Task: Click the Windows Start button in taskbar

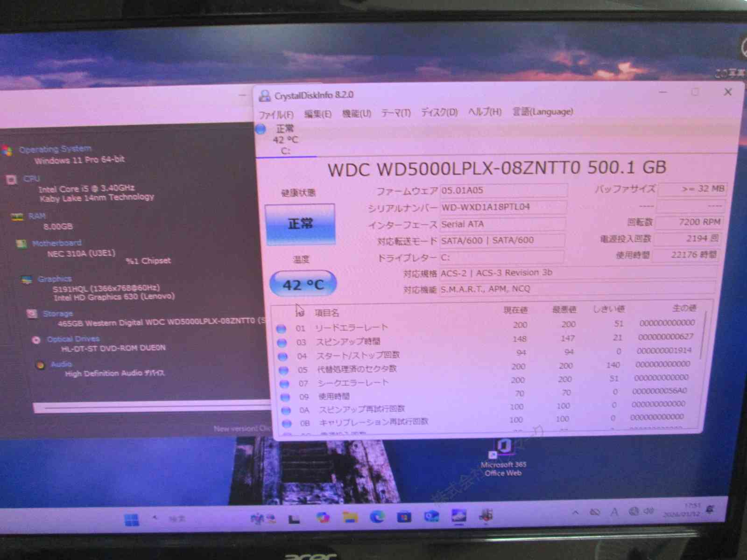Action: (132, 519)
